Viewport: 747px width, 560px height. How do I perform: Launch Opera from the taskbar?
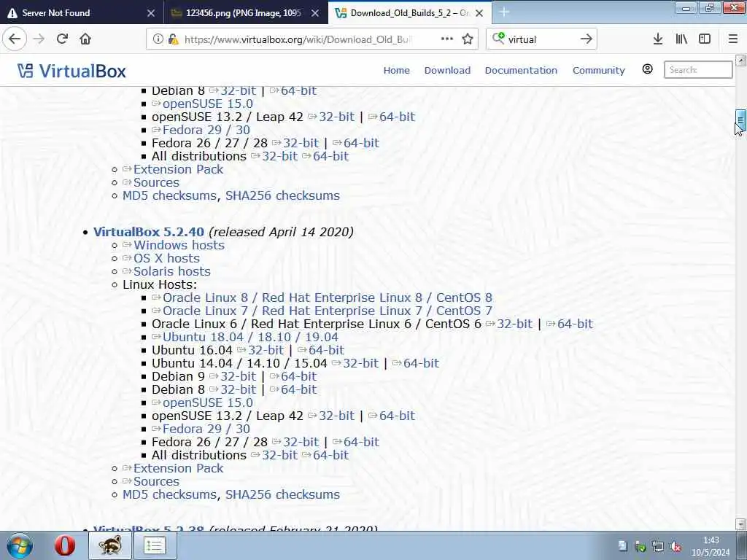tap(64, 545)
